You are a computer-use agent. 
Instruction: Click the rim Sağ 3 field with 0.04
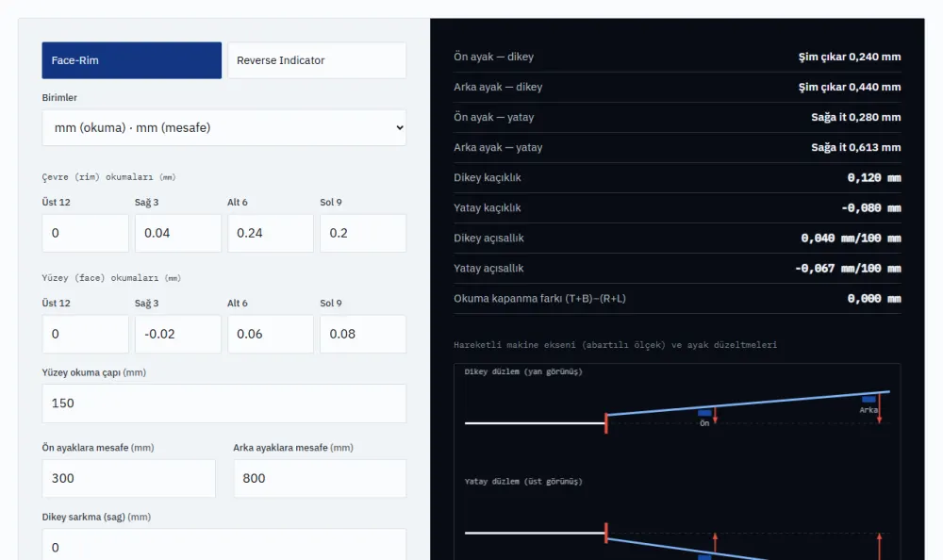178,234
